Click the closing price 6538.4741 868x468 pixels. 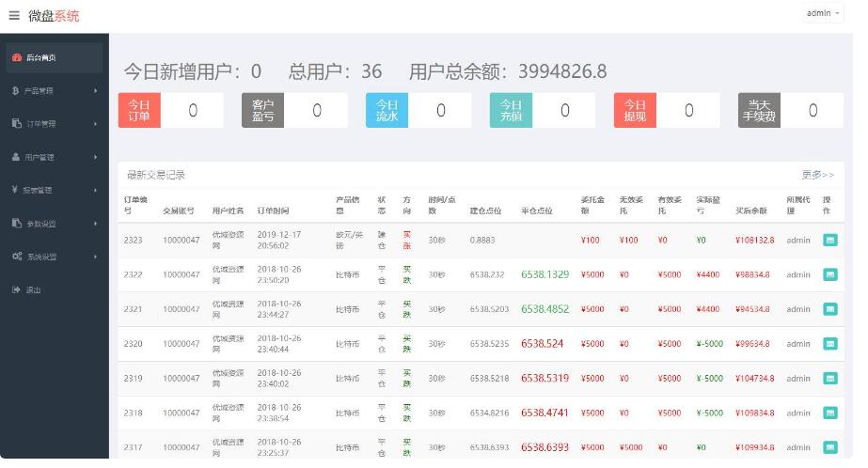tap(544, 413)
